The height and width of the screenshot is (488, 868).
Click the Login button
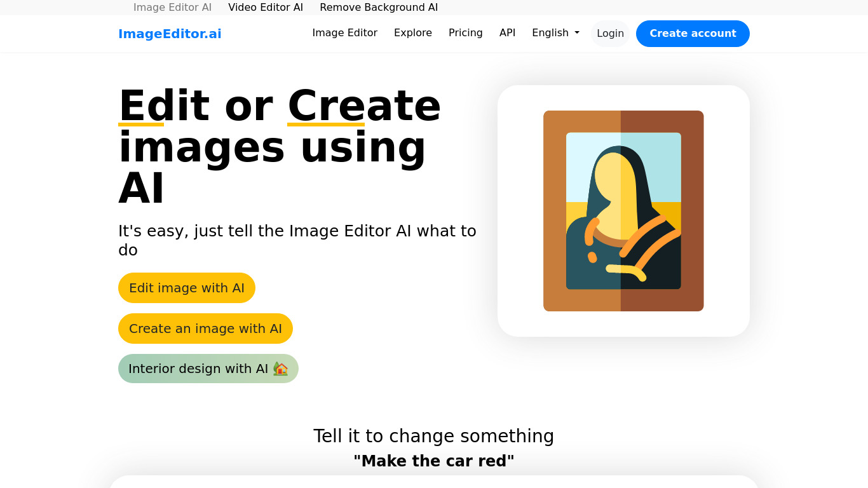click(610, 34)
